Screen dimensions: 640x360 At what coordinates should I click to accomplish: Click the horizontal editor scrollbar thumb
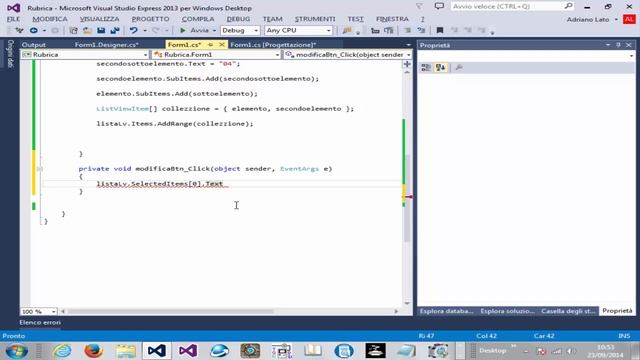coord(170,311)
